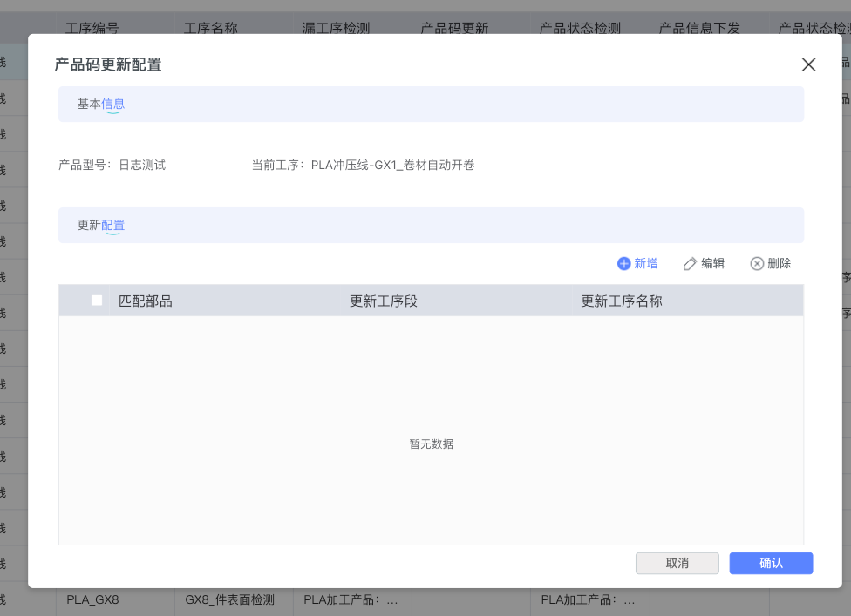
Task: Click the blue plus 新增 icon
Action: pyautogui.click(x=623, y=264)
